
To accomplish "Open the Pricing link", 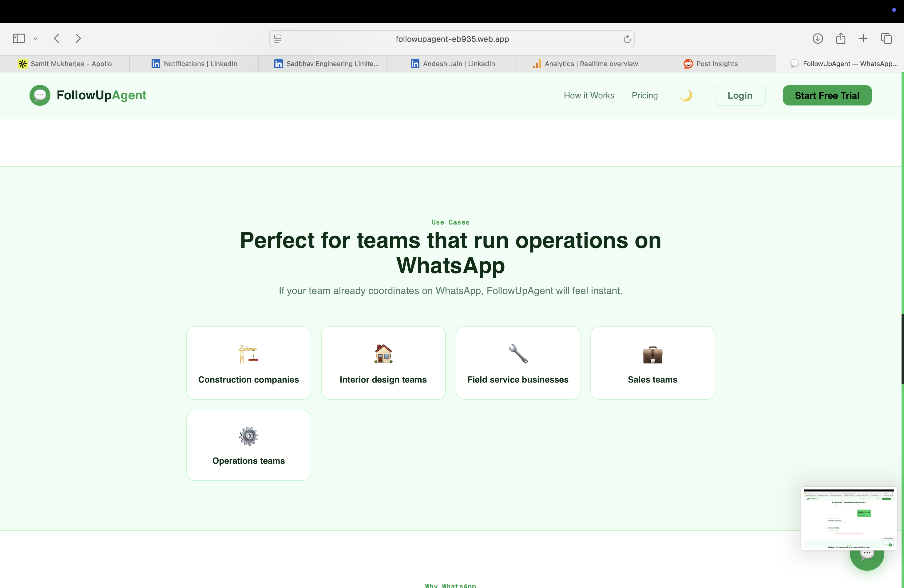I will point(644,95).
